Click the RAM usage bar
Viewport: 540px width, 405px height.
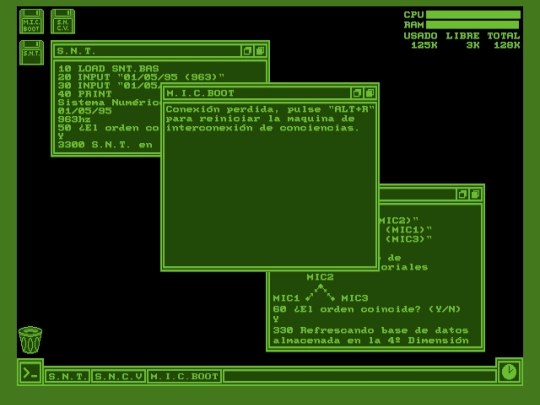point(472,25)
